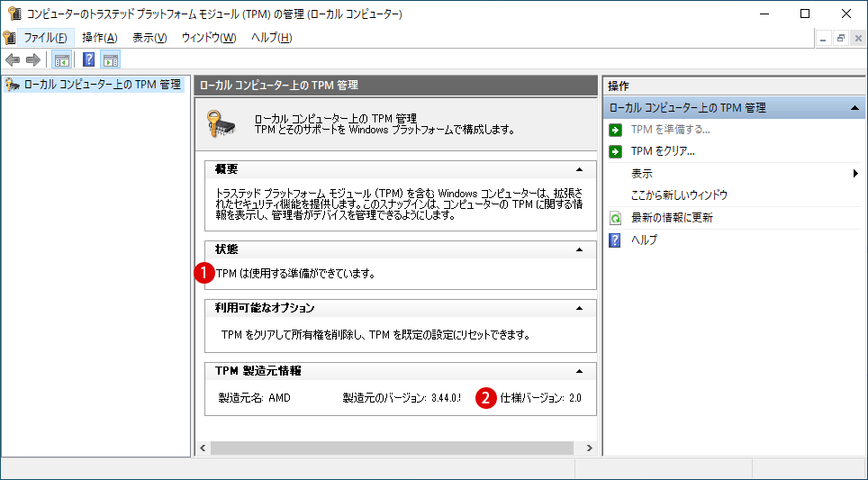The height and width of the screenshot is (480, 868).
Task: Click the key and chip icon in header
Action: point(222,123)
